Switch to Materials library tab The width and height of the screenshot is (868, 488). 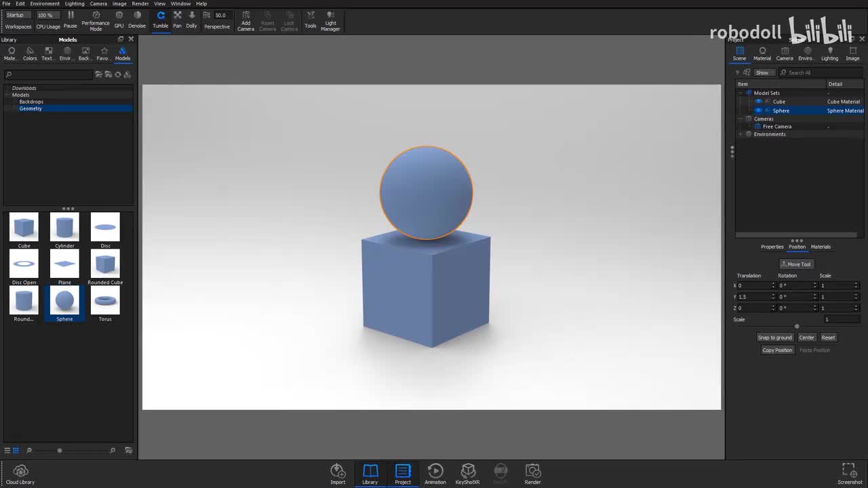[x=11, y=54]
